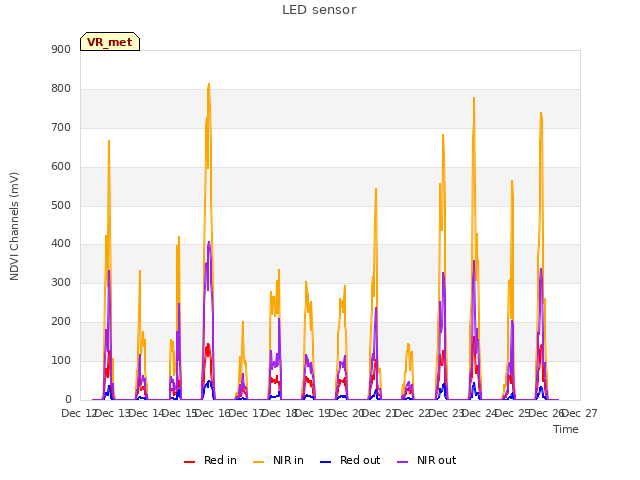Click the blue Red out legend swatch
The height and width of the screenshot is (480, 640).
pos(325,462)
